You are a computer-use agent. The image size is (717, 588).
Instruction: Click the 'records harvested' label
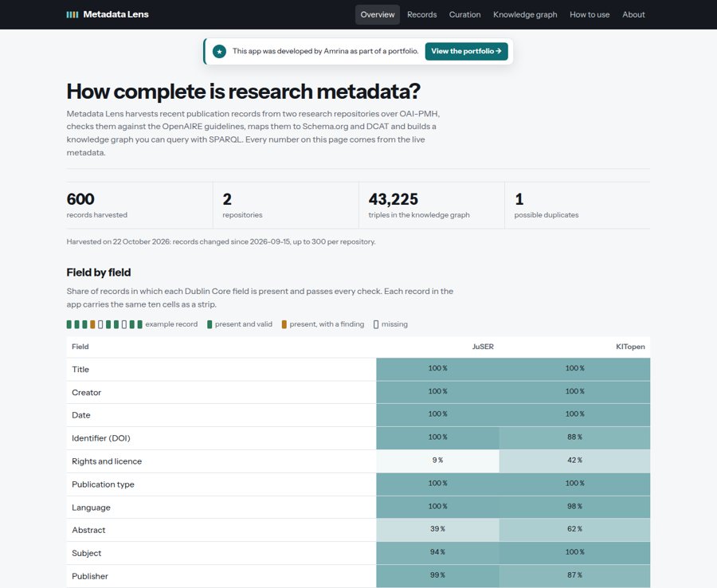tap(97, 215)
